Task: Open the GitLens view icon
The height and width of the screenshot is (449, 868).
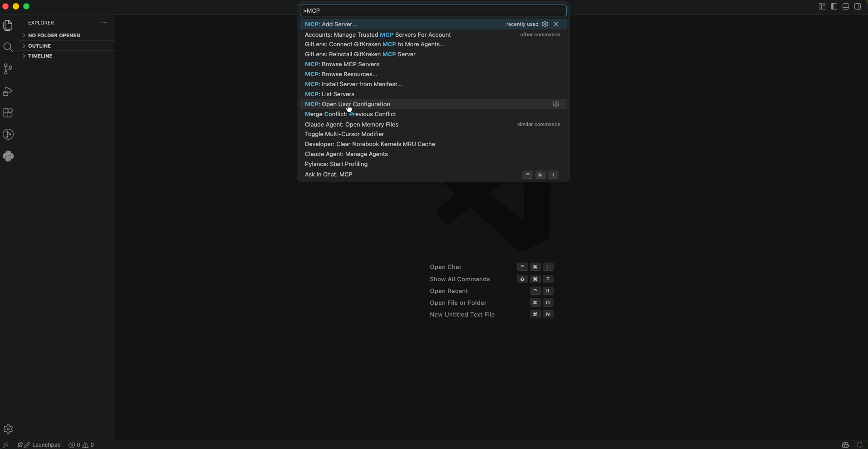Action: (8, 134)
